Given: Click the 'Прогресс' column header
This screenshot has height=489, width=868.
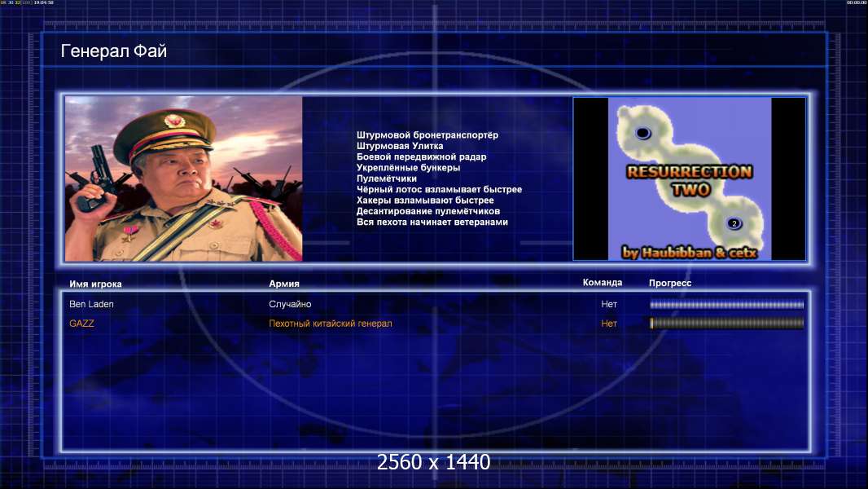Looking at the screenshot, I should click(670, 283).
